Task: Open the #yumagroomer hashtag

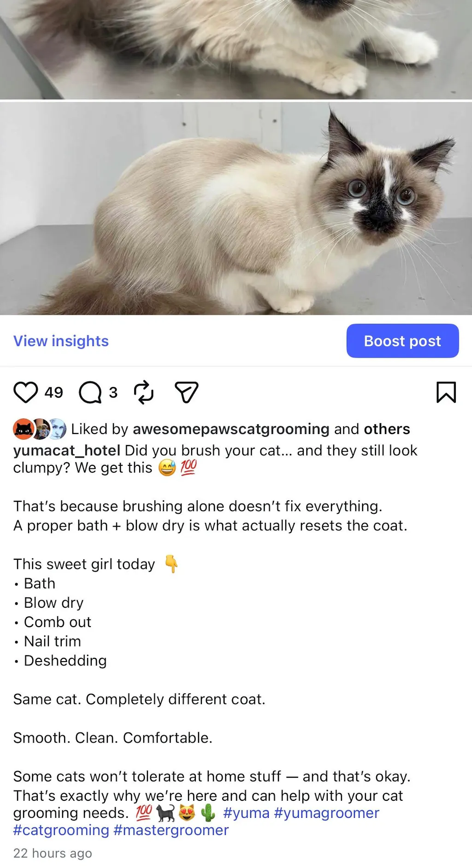Action: 326,813
